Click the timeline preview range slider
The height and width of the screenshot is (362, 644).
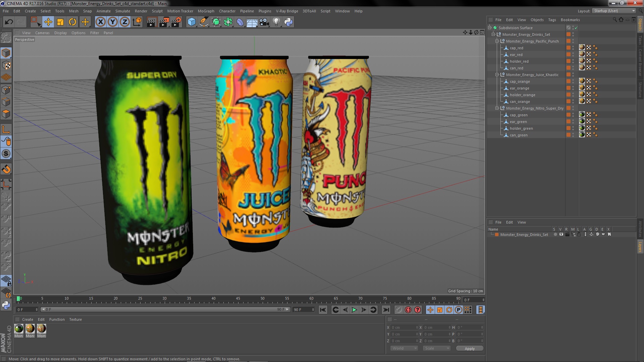tap(165, 309)
